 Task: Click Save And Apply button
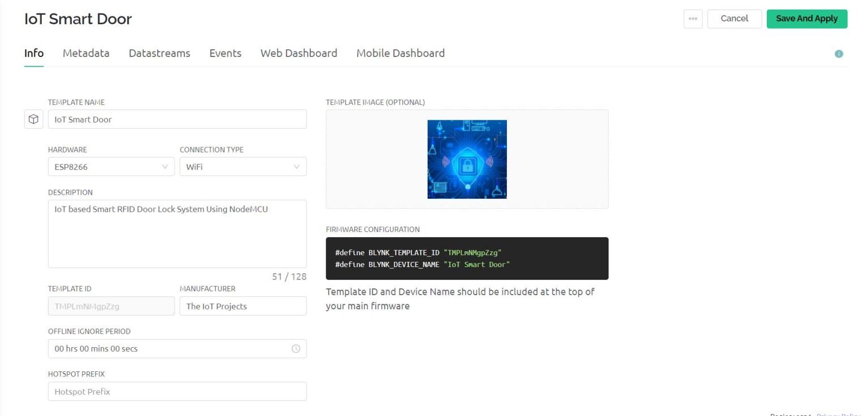point(806,19)
